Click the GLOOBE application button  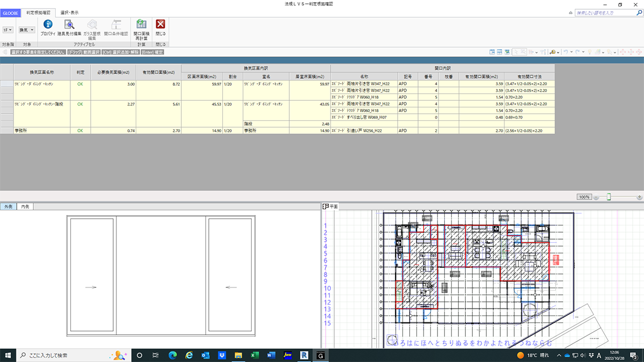(x=10, y=12)
